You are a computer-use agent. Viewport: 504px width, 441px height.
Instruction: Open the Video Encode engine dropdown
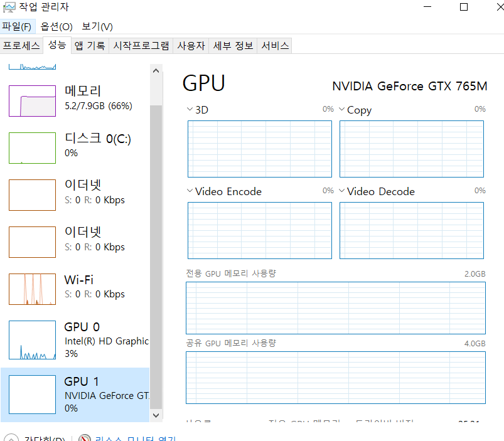190,191
